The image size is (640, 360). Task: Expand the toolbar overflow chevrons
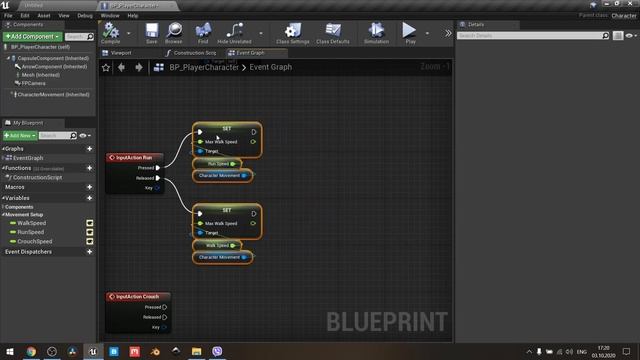pos(448,33)
